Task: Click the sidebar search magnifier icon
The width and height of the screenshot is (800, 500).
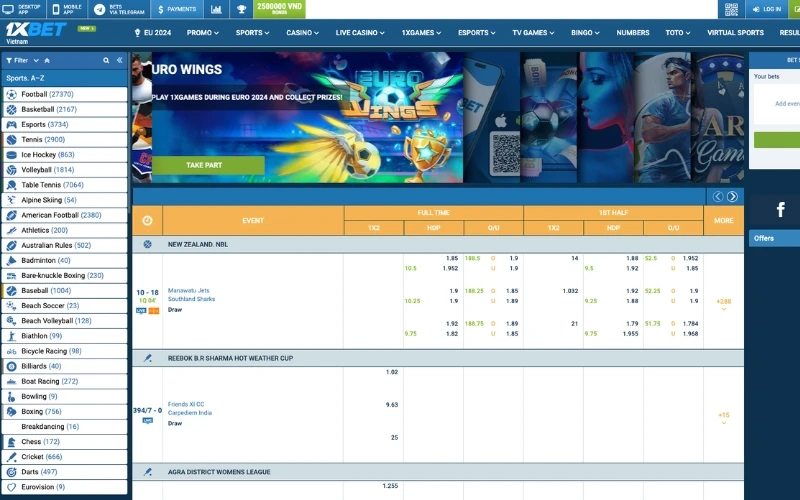Action: click(106, 60)
